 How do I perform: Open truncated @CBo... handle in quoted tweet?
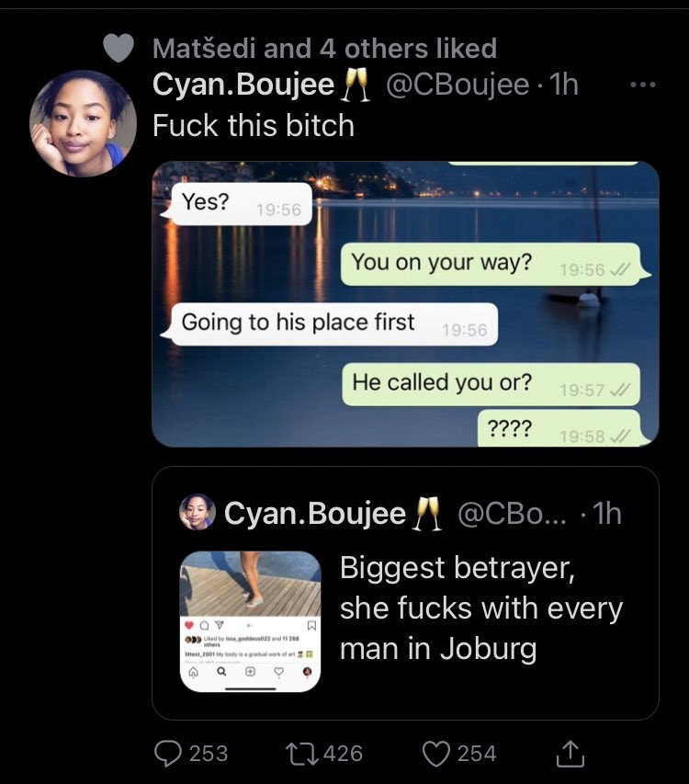(512, 513)
